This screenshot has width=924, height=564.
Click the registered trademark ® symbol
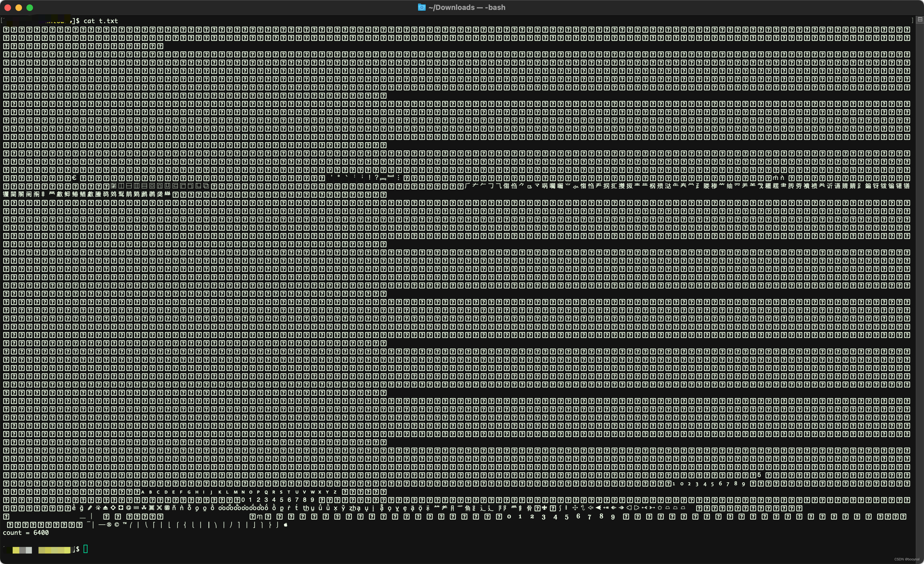pos(109,525)
